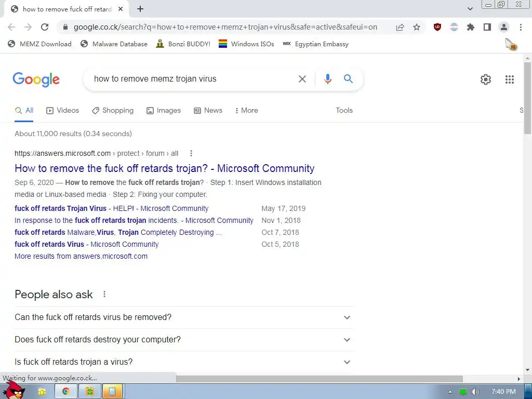Screen dimensions: 532x399
Task: Click the scroll-down arrow of vertical scrollbar
Action: point(527,370)
